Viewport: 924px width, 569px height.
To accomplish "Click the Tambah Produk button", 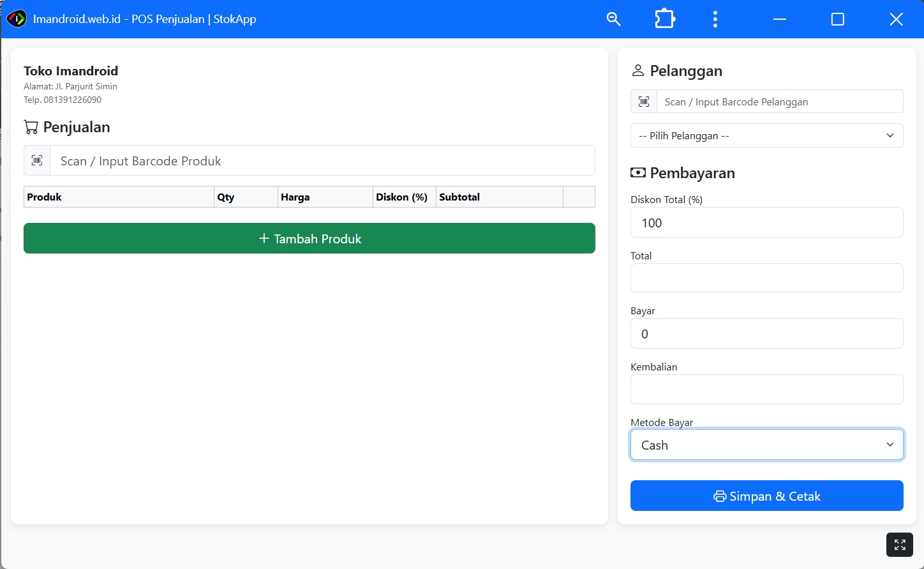I will [309, 238].
